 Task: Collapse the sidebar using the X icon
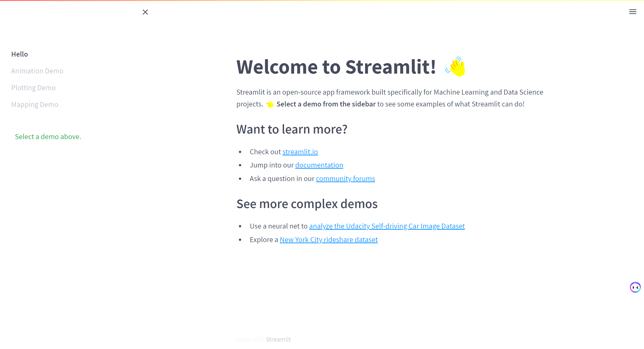coord(145,12)
